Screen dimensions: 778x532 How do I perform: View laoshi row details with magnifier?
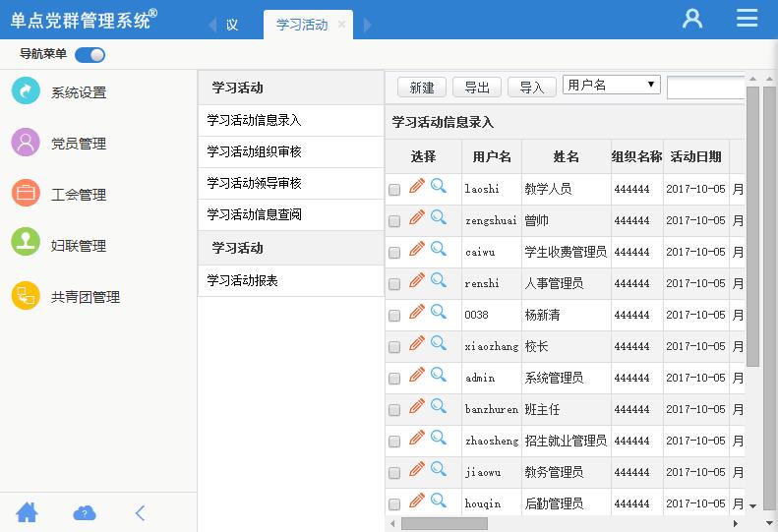point(439,186)
